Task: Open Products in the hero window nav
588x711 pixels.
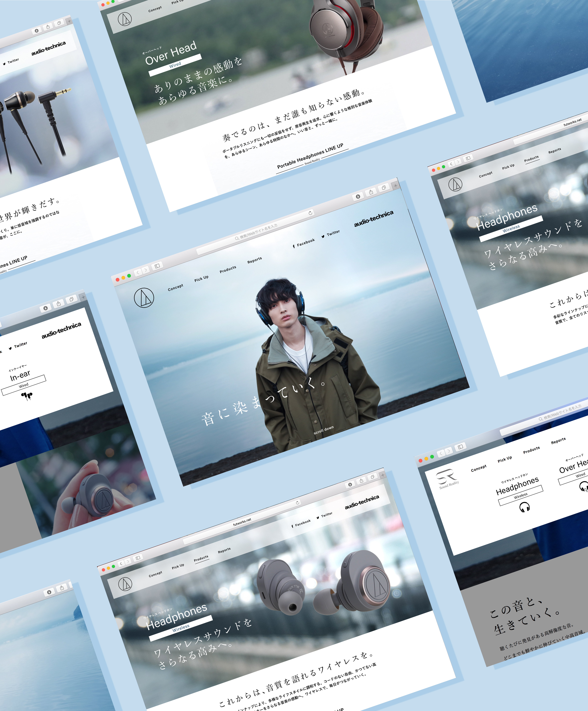Action: (228, 269)
